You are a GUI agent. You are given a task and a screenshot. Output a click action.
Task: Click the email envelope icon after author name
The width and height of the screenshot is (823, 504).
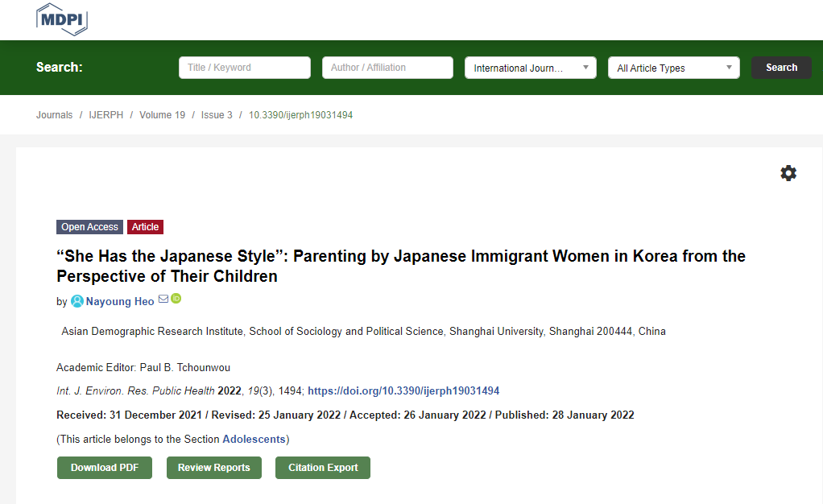(x=163, y=300)
